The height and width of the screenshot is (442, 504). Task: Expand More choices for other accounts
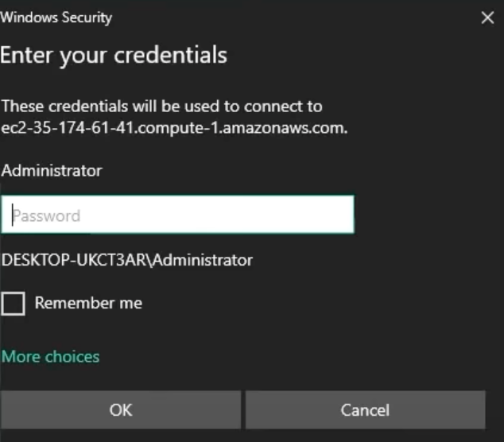51,356
